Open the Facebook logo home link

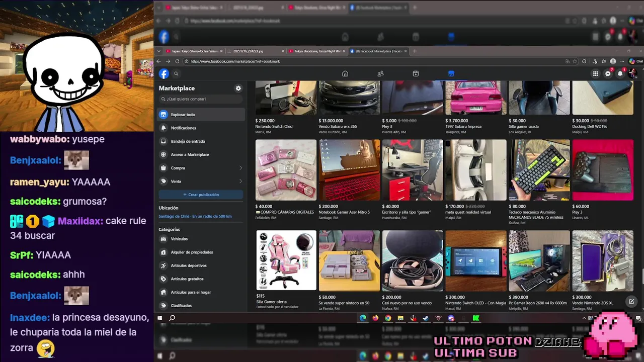point(164,74)
